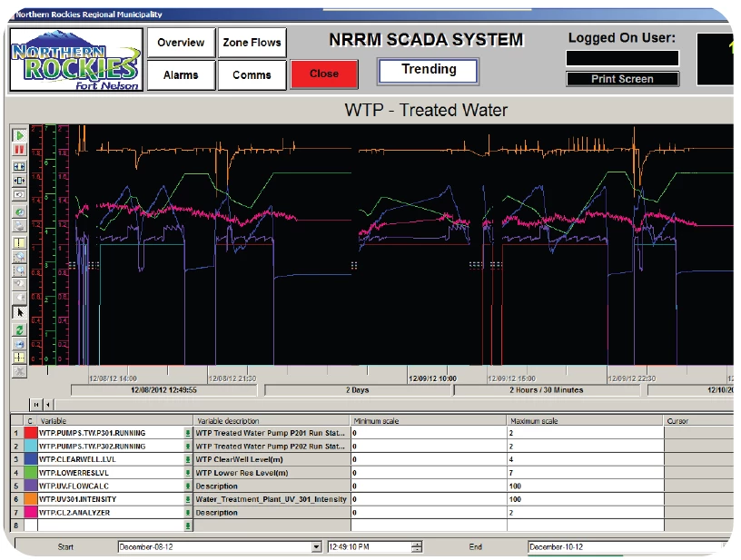Click the pink swatch for WTP.CL2.ANALYZER

coord(30,513)
